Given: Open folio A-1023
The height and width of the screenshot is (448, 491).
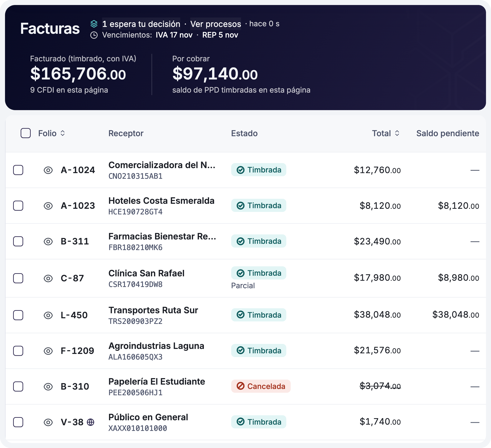Looking at the screenshot, I should coord(78,206).
